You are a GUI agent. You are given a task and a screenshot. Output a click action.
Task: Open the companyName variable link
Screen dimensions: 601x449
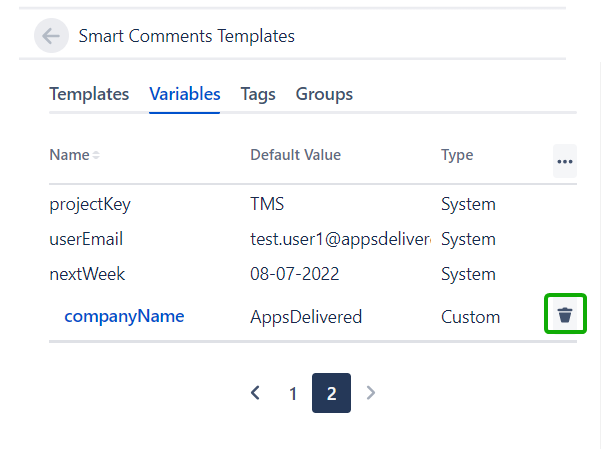coord(124,316)
